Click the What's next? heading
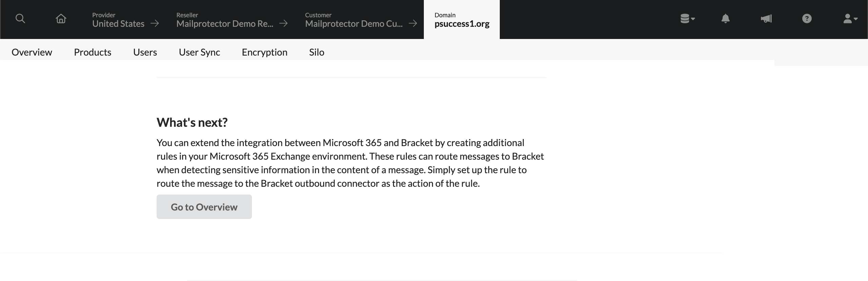Image resolution: width=868 pixels, height=281 pixels. 192,122
